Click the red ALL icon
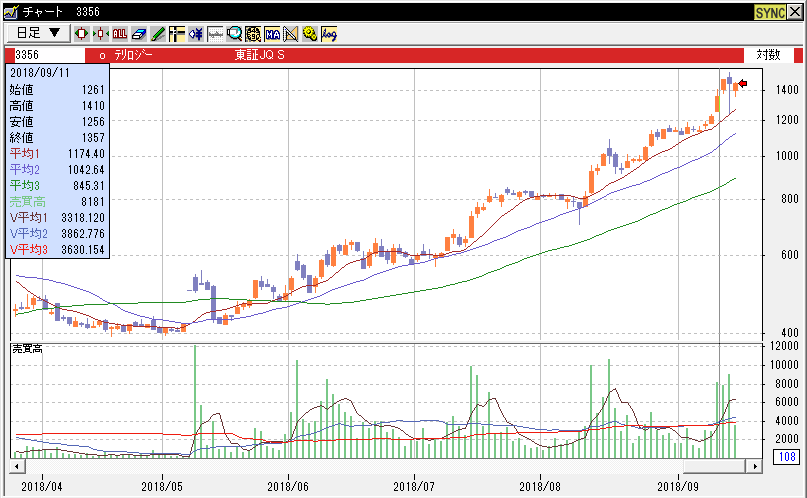 point(120,33)
